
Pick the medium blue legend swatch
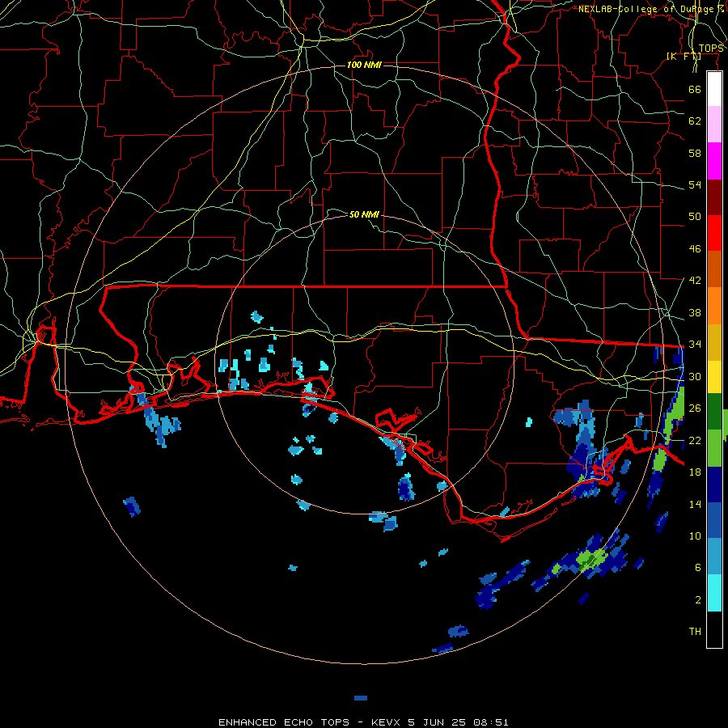click(714, 520)
